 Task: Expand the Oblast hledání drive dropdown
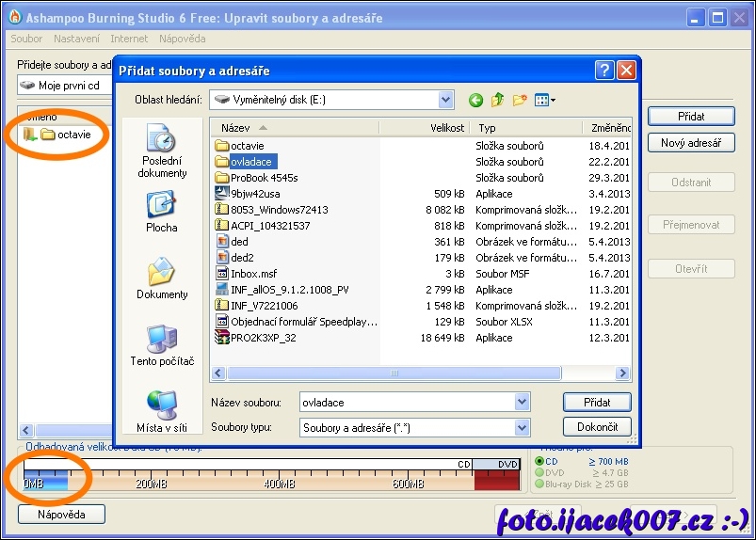coord(445,100)
